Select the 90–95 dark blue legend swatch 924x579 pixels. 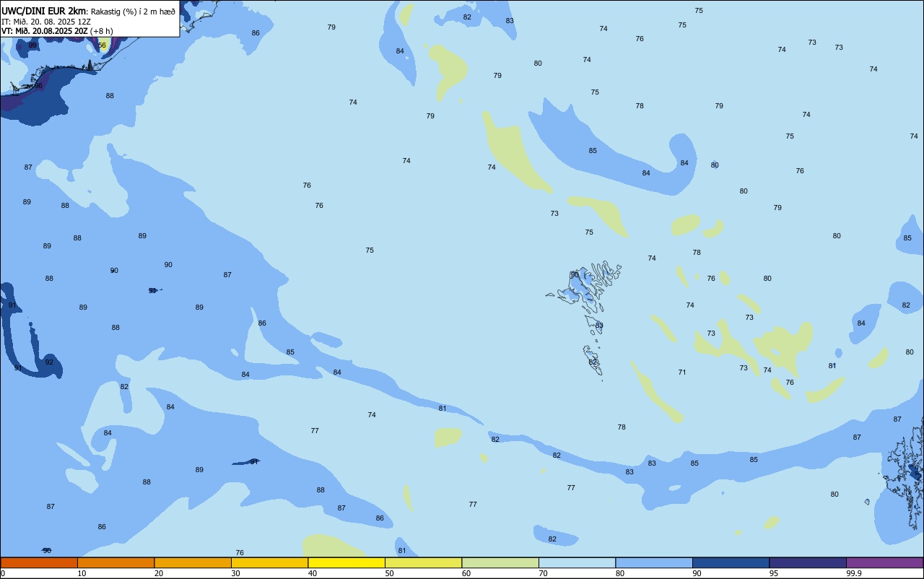[x=731, y=562]
